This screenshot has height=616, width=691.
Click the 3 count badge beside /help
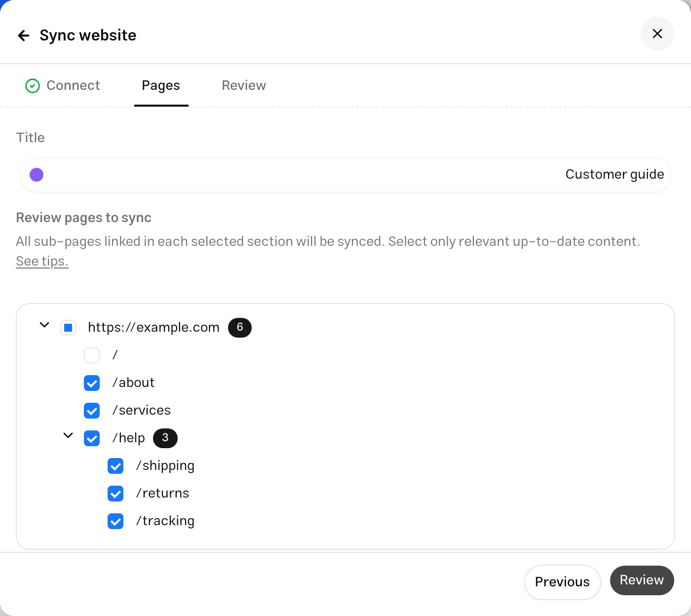coord(165,438)
